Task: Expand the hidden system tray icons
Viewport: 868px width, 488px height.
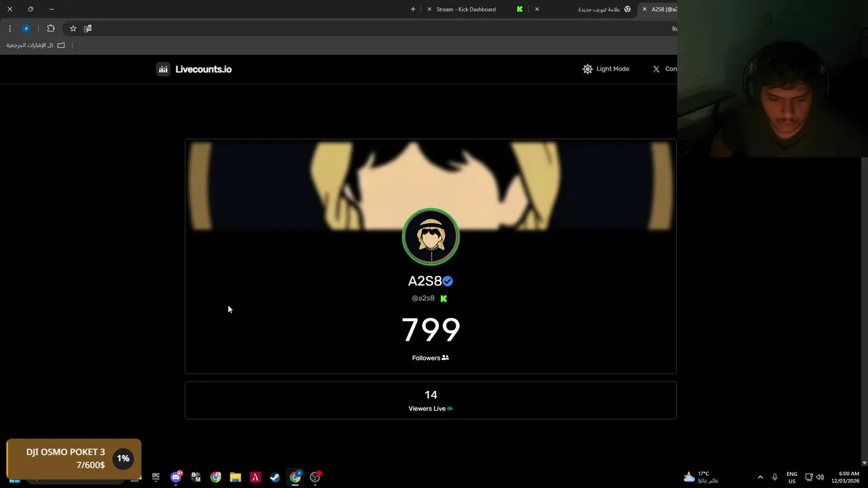Action: click(760, 477)
